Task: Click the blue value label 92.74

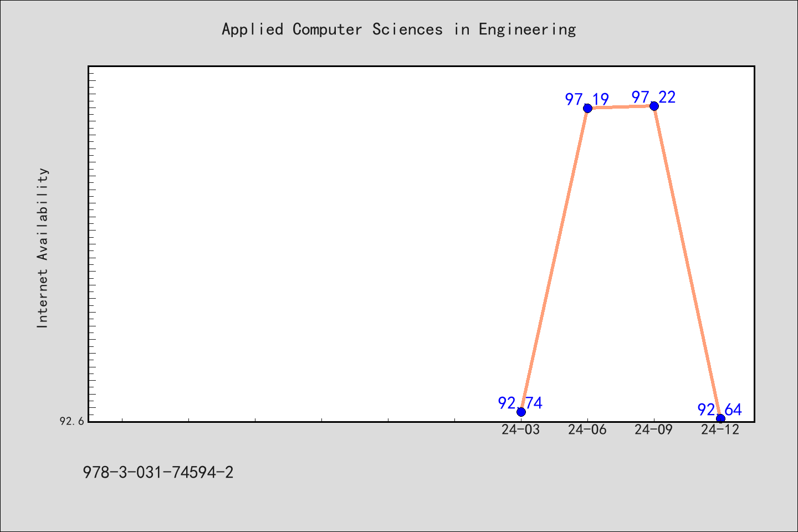Action: (520, 403)
